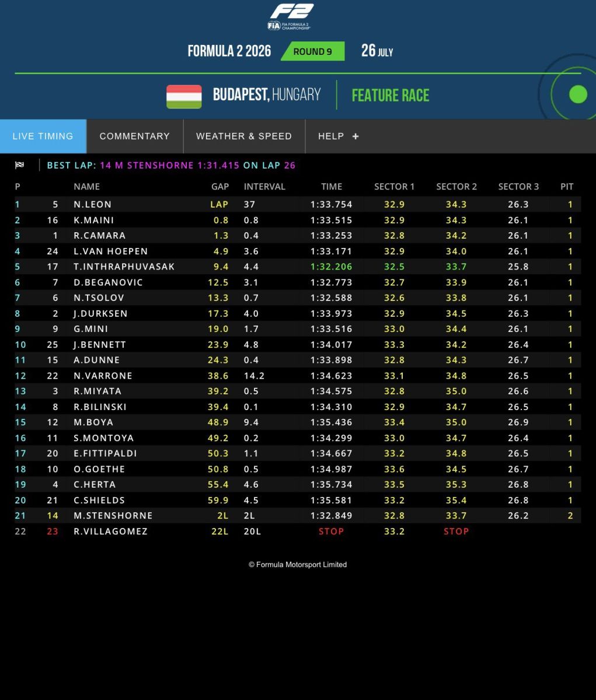This screenshot has height=700, width=596.
Task: Select driver R.VILLAGOMEZ name
Action: click(110, 531)
